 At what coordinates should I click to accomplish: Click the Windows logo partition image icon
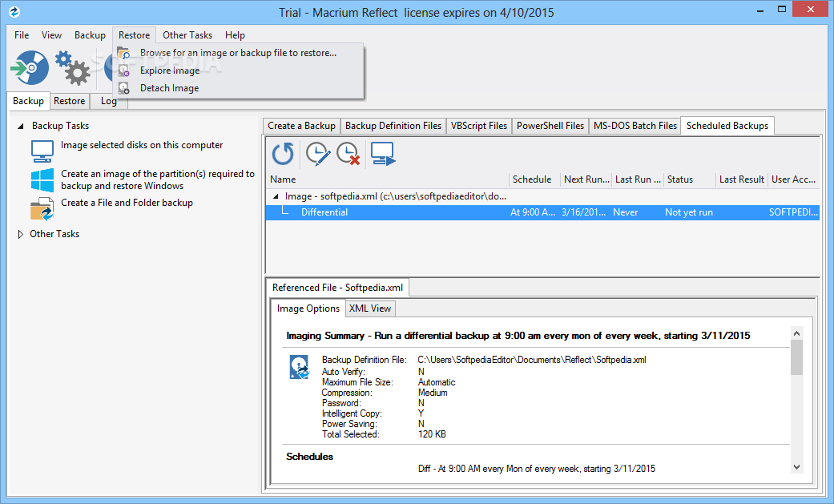tap(42, 180)
